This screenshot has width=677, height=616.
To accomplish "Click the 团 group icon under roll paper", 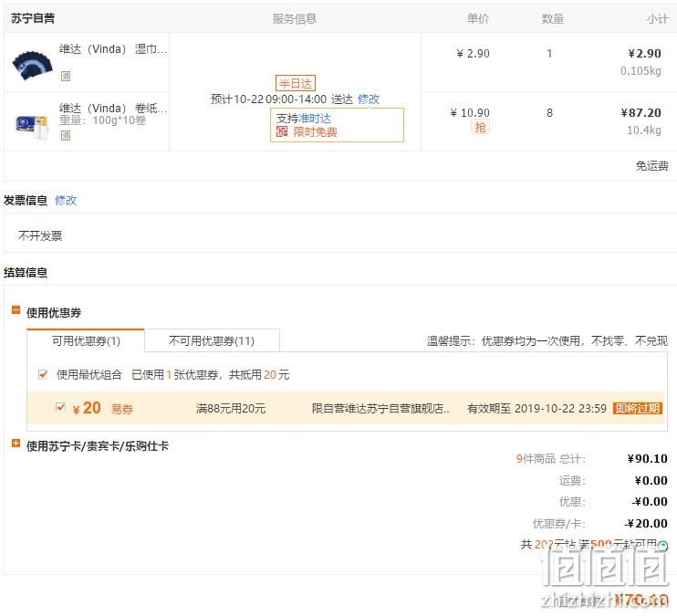I will coord(65,136).
